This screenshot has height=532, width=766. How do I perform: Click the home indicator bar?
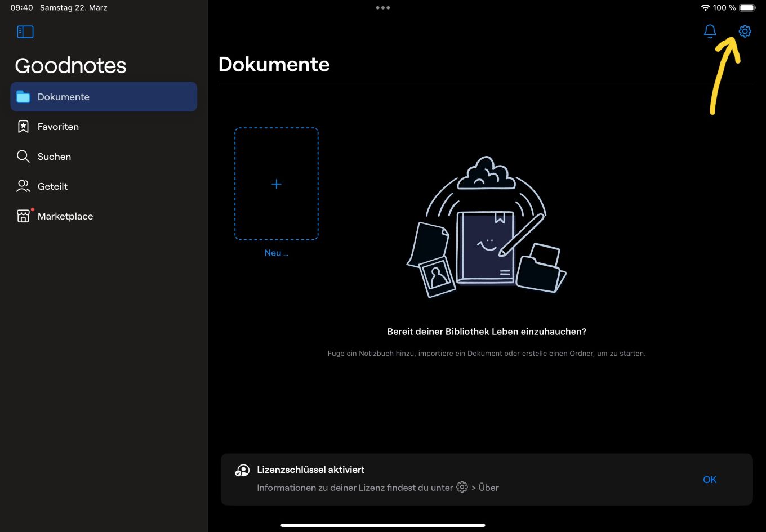383,525
